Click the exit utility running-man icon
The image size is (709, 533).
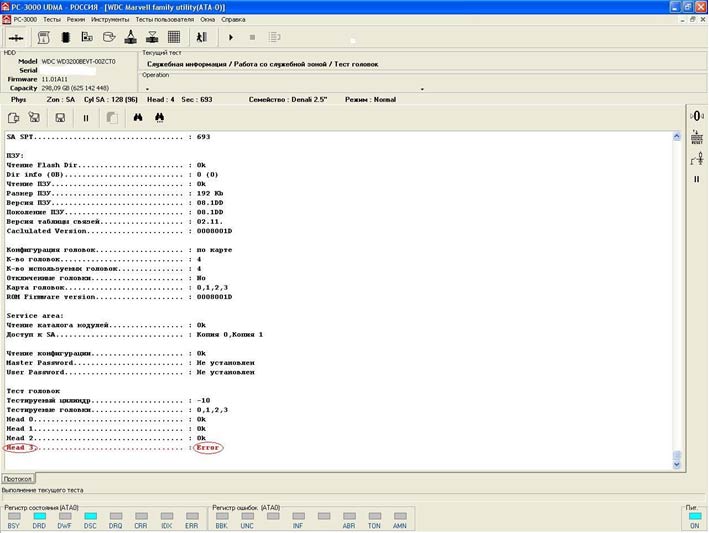point(201,37)
